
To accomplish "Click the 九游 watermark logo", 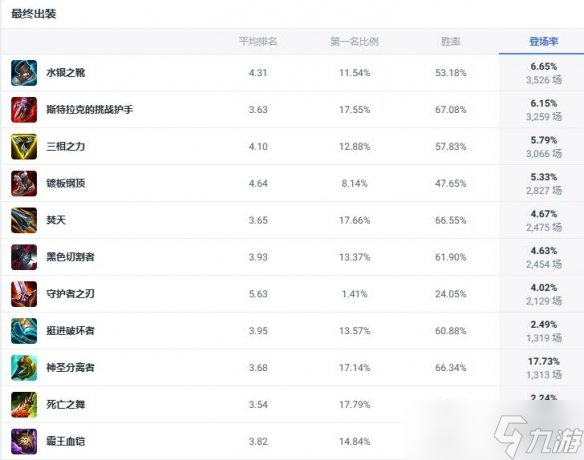I will coord(539,437).
